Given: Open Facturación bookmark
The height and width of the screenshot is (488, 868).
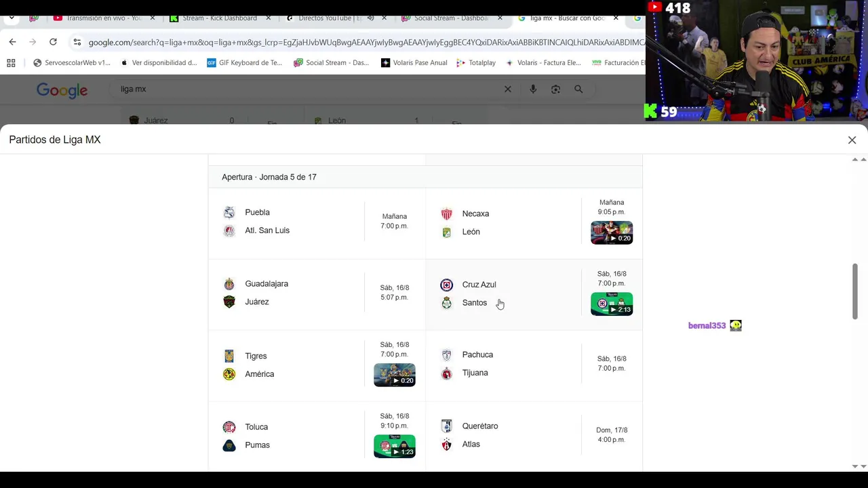Looking at the screenshot, I should pos(618,62).
